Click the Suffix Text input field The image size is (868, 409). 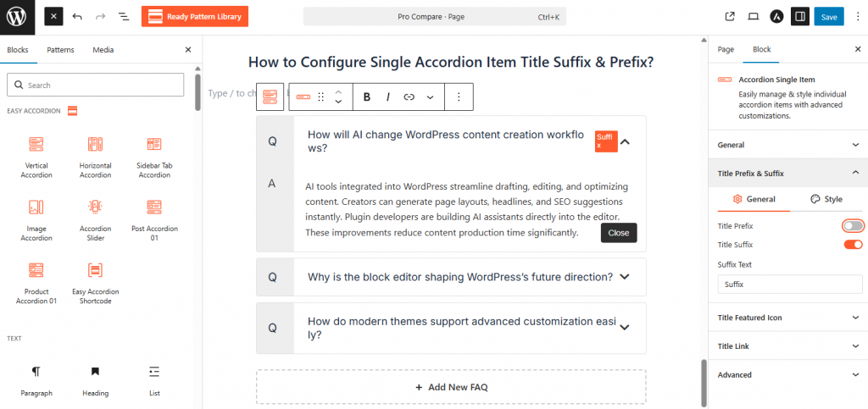pyautogui.click(x=790, y=285)
